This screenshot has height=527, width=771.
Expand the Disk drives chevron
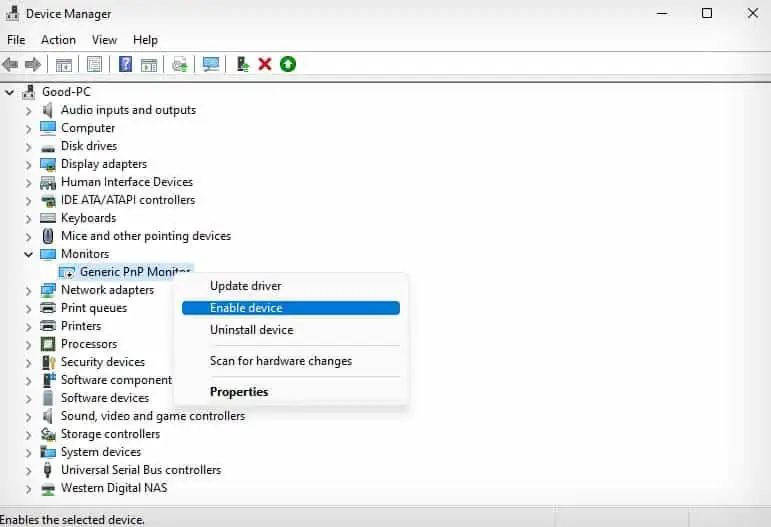(29, 146)
